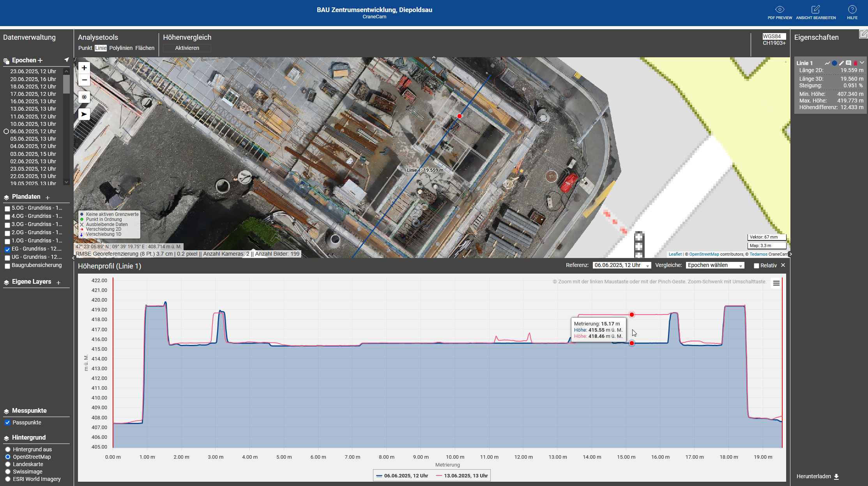The height and width of the screenshot is (486, 868).
Task: Click the Aktivieren button for Höhenvergleich
Action: pyautogui.click(x=187, y=48)
